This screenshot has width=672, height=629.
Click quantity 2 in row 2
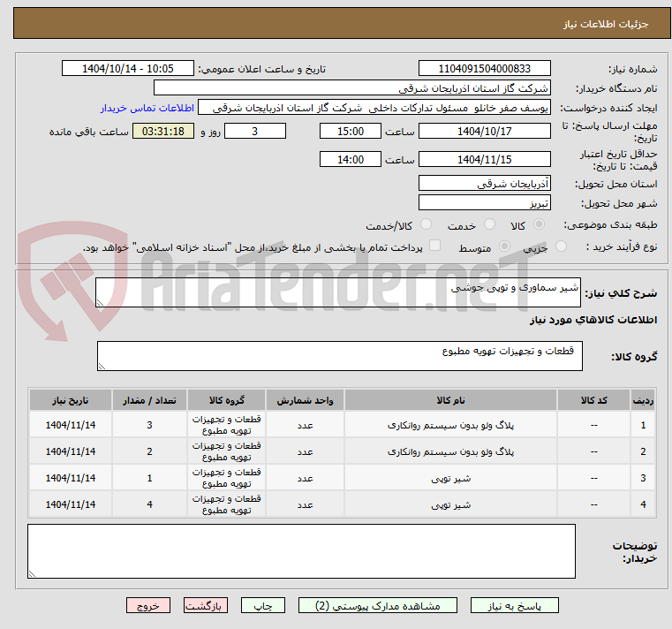[x=149, y=451]
